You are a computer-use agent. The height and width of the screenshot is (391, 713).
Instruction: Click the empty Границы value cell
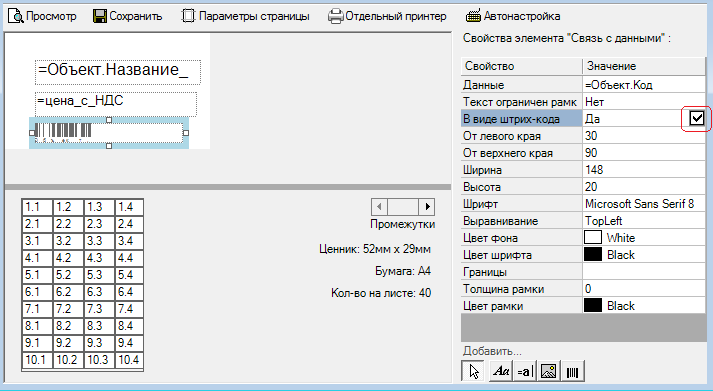(x=643, y=272)
